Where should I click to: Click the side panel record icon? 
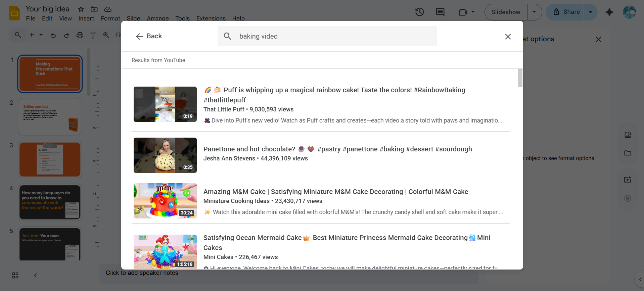[628, 198]
